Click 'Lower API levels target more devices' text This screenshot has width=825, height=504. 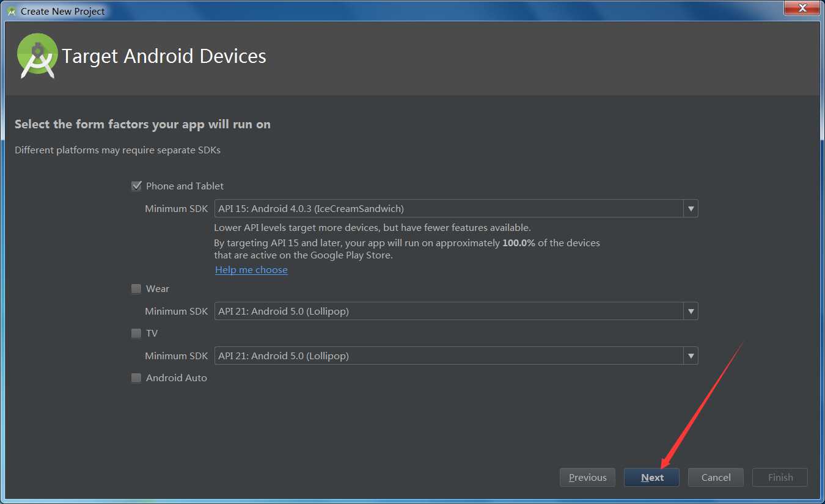[x=372, y=228]
